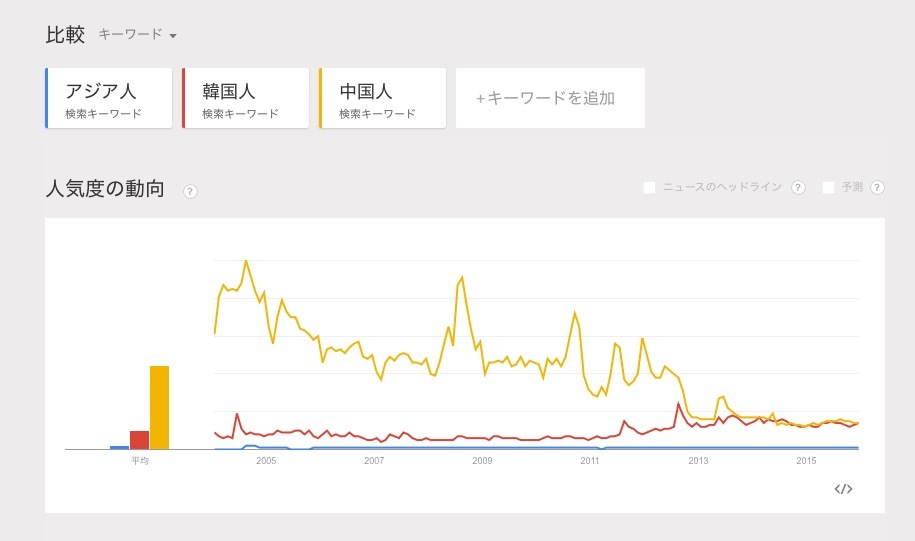Open the embed code icon below chart
This screenshot has height=541, width=915.
pyautogui.click(x=843, y=489)
